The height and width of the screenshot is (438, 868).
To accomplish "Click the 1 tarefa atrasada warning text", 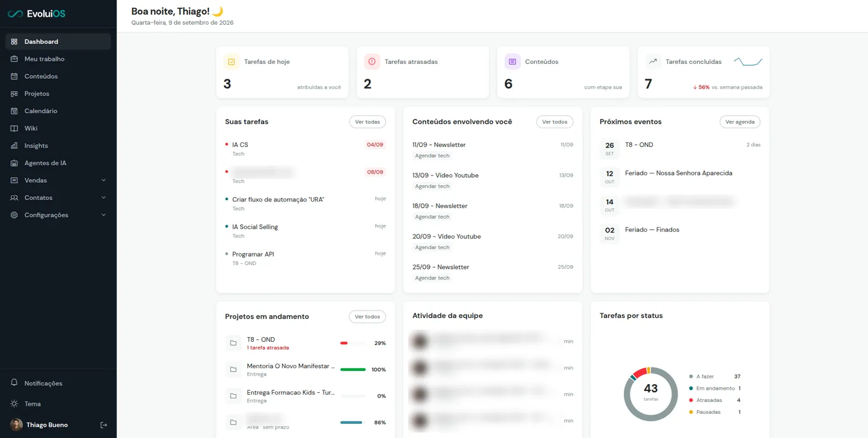I will click(268, 348).
